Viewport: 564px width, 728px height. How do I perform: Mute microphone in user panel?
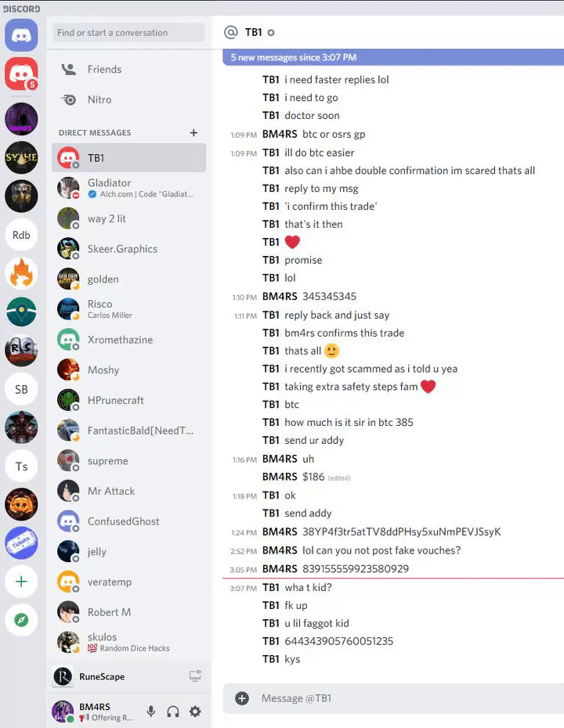pyautogui.click(x=151, y=711)
